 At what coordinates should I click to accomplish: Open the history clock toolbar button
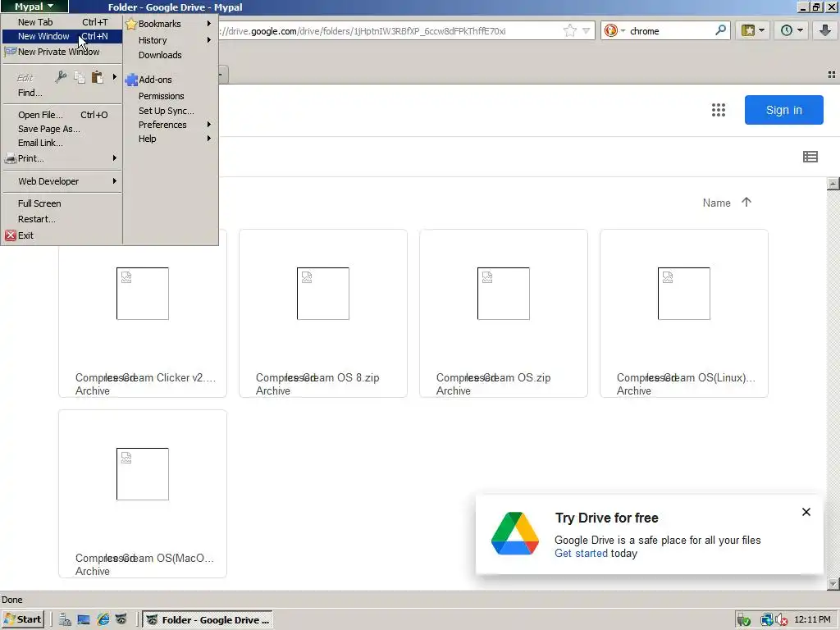tap(792, 30)
